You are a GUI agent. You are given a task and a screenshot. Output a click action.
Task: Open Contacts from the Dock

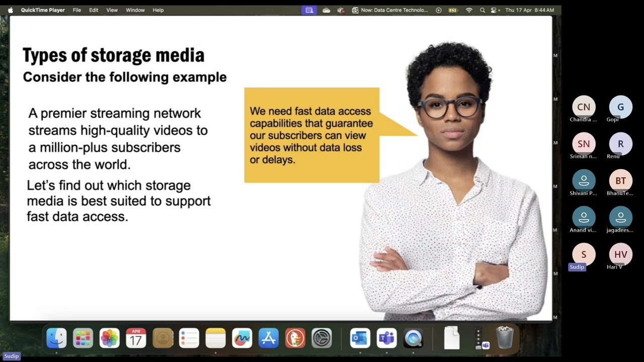coord(163,338)
